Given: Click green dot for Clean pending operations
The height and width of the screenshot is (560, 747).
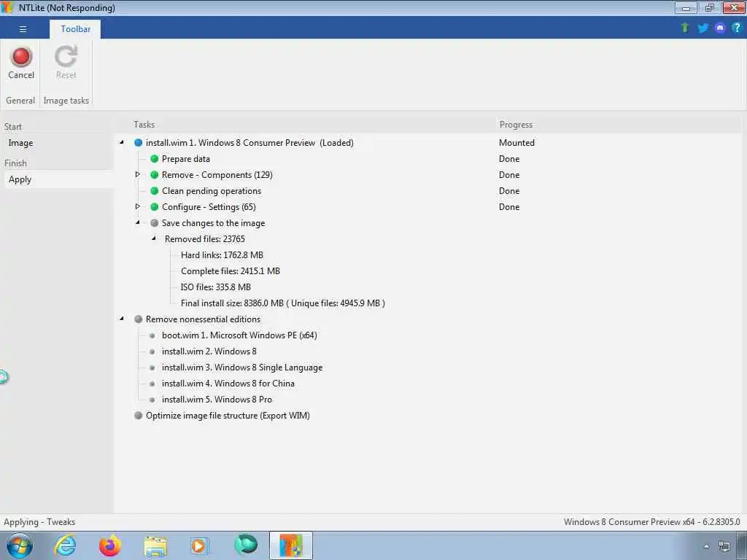Looking at the screenshot, I should click(155, 191).
